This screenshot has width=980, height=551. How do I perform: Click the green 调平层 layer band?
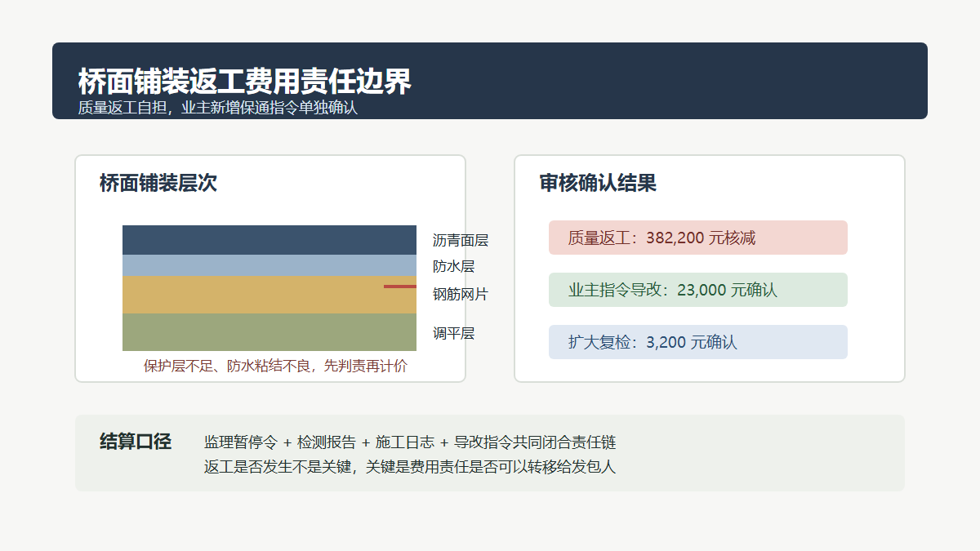pos(269,332)
